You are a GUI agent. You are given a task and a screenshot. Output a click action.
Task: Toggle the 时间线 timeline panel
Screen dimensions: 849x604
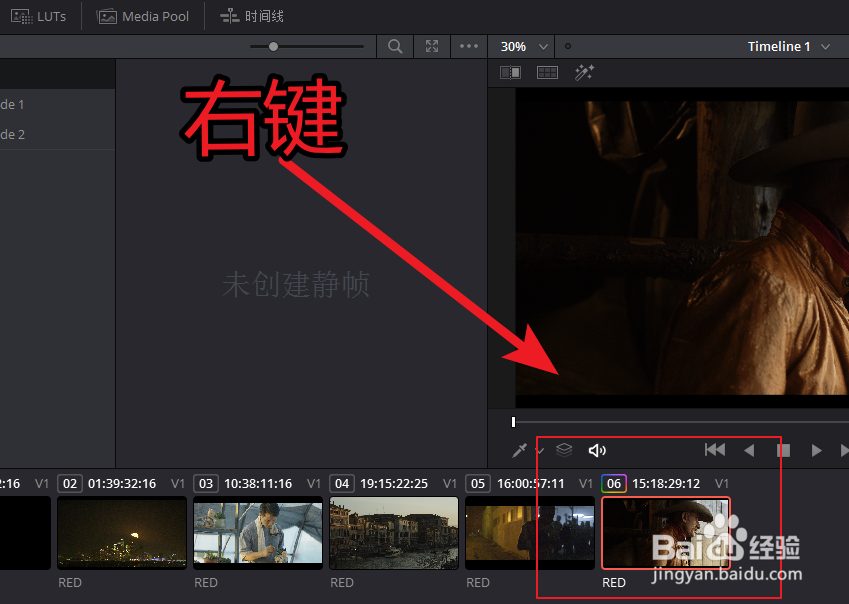pos(252,16)
